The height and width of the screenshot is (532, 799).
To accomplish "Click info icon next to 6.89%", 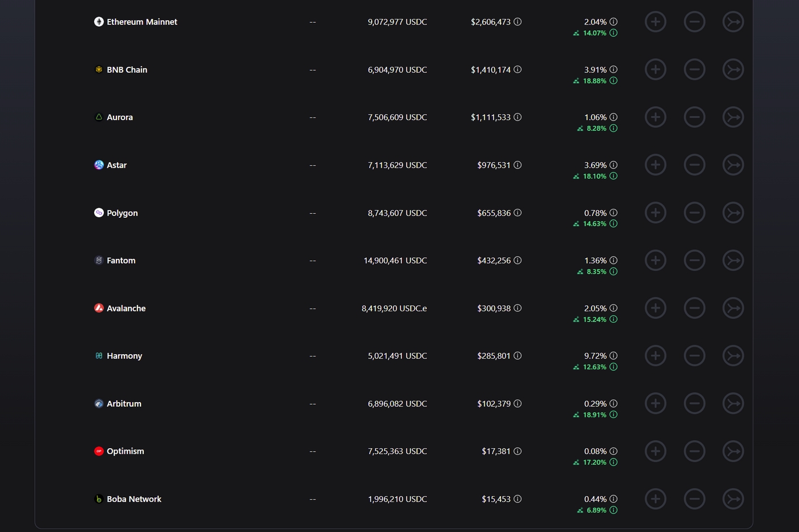I will coord(614,510).
